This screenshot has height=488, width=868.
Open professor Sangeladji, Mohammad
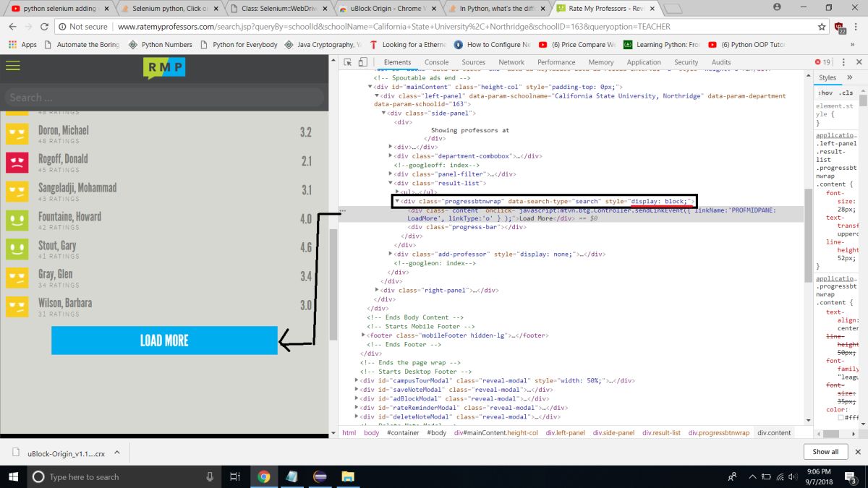77,188
